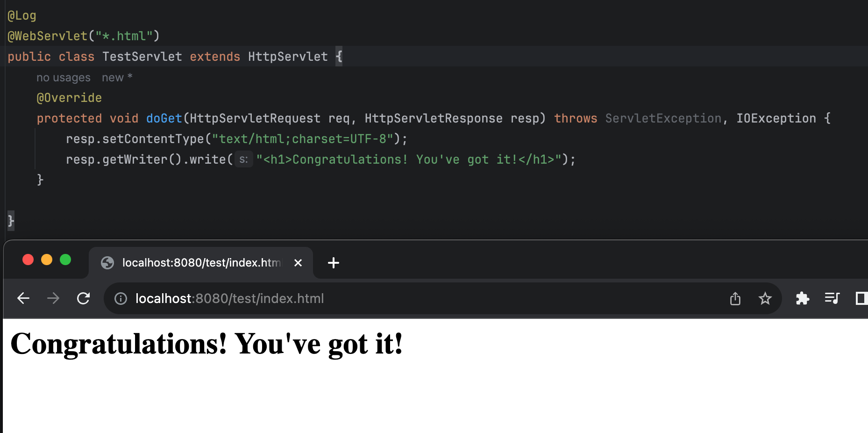Image resolution: width=868 pixels, height=433 pixels.
Task: Click the forward navigation arrow
Action: click(53, 298)
